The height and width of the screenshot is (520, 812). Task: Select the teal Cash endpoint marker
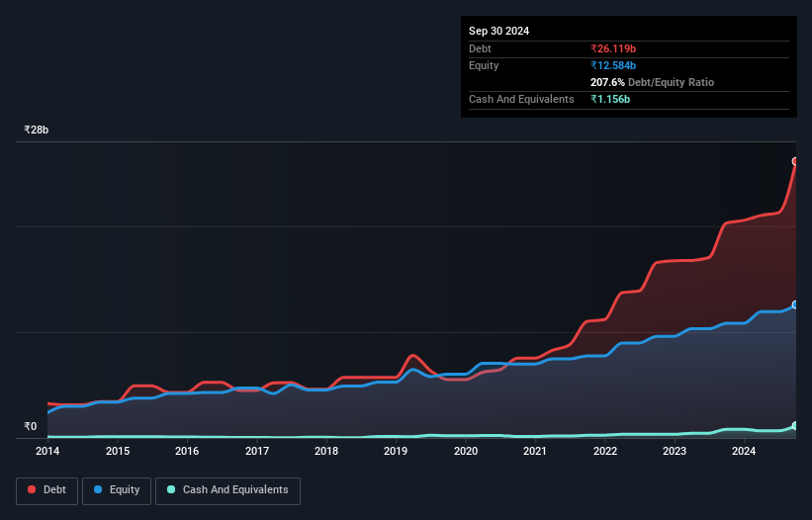[795, 426]
